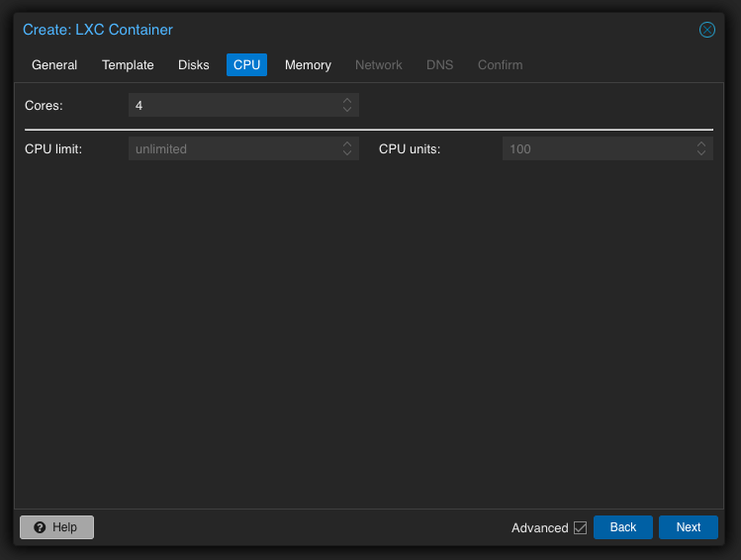The width and height of the screenshot is (741, 560).
Task: Select the CPU tab
Action: [x=246, y=65]
